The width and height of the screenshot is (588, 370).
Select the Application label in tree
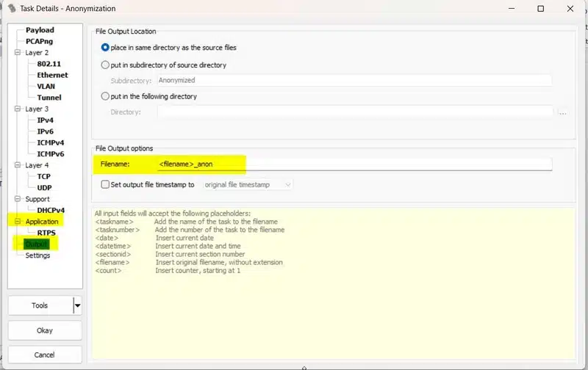pos(42,221)
